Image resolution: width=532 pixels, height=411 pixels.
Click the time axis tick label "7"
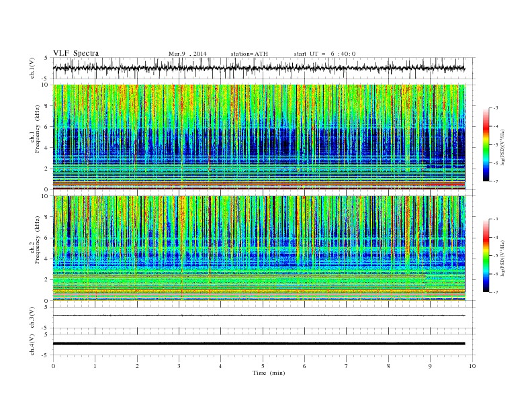pos(347,366)
